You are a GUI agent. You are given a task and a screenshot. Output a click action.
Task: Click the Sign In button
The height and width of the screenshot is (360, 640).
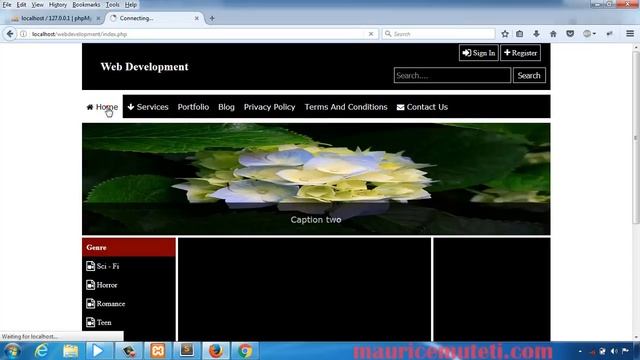coord(478,53)
